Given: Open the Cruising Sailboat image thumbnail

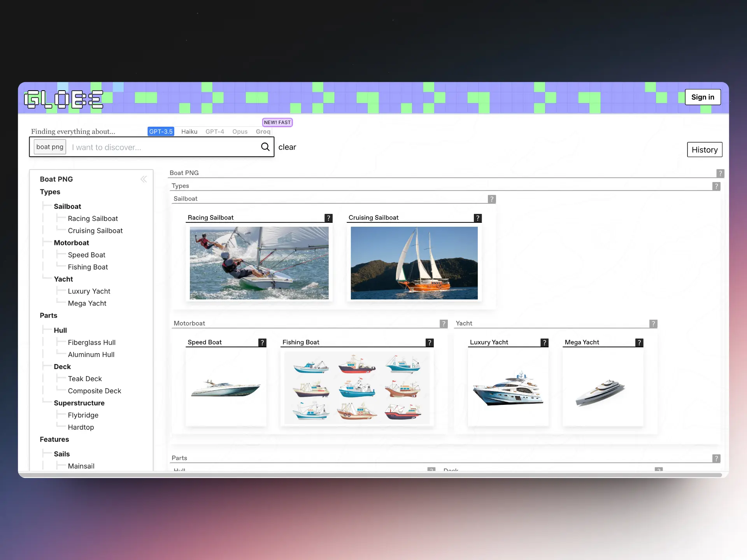Looking at the screenshot, I should 414,263.
